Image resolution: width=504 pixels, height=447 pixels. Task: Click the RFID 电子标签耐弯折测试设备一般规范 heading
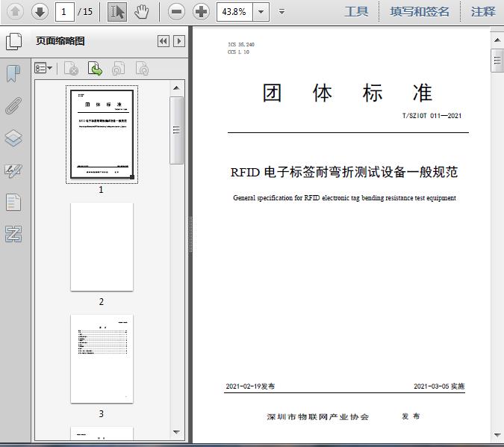pos(344,172)
